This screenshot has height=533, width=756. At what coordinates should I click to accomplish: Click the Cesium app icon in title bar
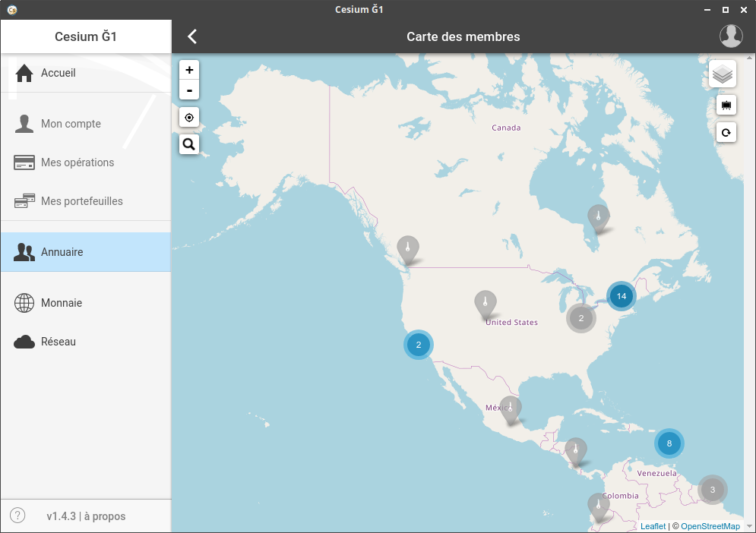(12, 10)
